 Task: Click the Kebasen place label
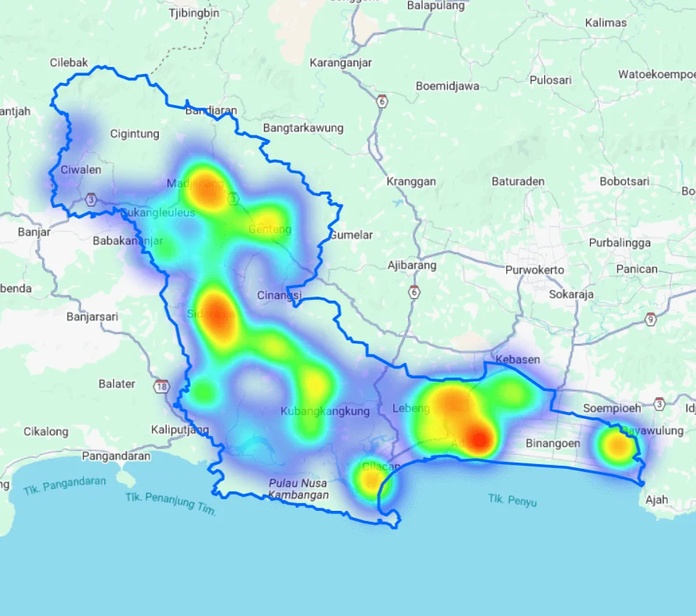point(516,361)
